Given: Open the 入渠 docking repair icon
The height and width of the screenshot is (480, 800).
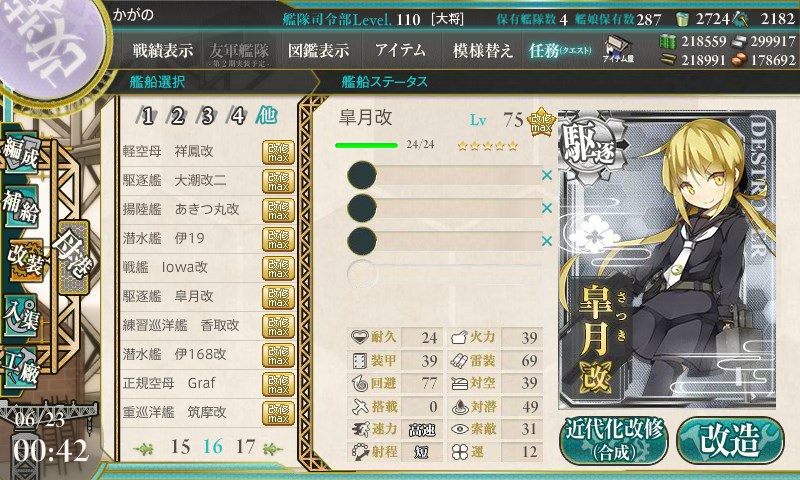Looking at the screenshot, I should 21,315.
